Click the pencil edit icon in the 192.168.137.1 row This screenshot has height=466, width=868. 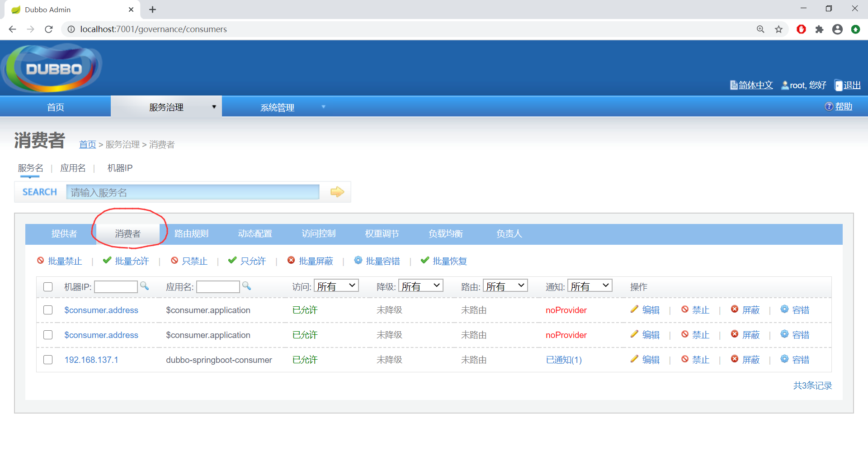[634, 359]
